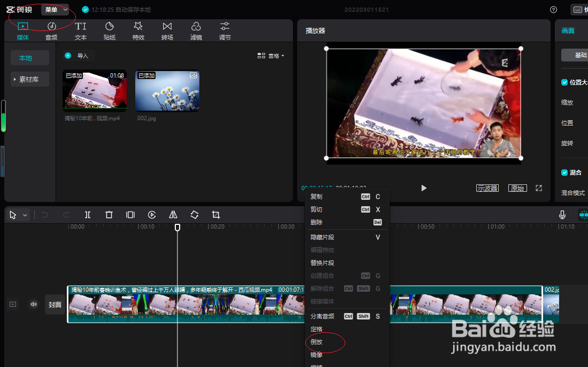Expand the 素材库 material library

pyautogui.click(x=29, y=79)
